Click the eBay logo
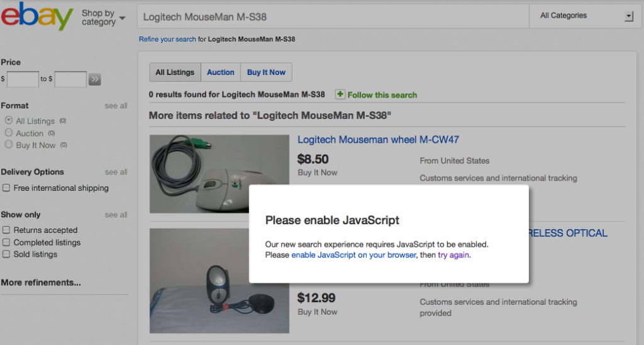This screenshot has width=644, height=345. point(37,16)
